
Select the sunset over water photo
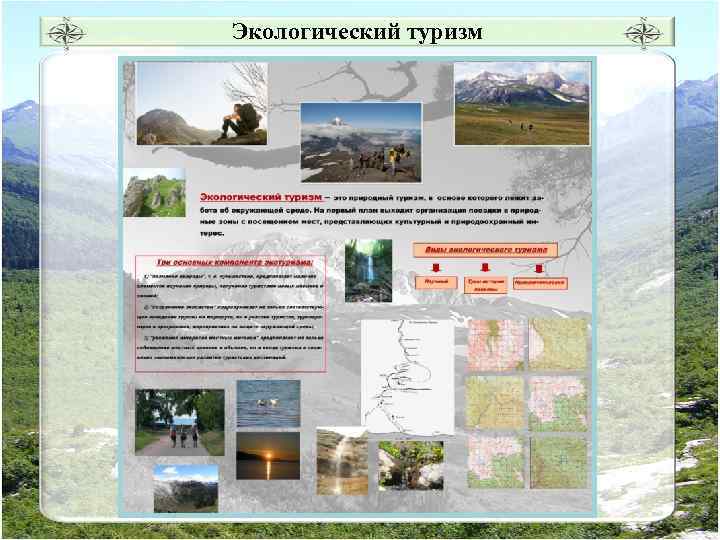268,456
